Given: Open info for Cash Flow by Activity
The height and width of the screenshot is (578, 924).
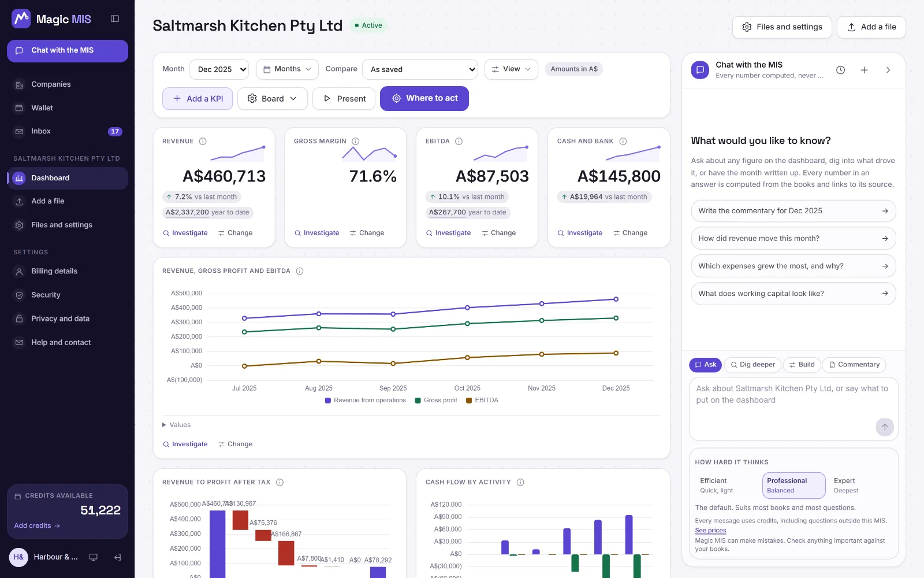Looking at the screenshot, I should coord(520,482).
